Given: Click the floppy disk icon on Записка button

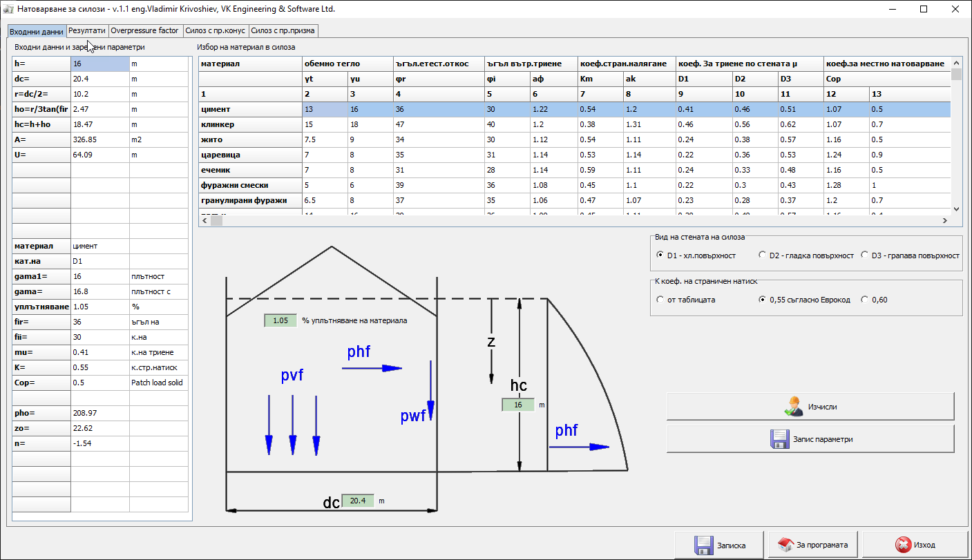Looking at the screenshot, I should pyautogui.click(x=703, y=545).
